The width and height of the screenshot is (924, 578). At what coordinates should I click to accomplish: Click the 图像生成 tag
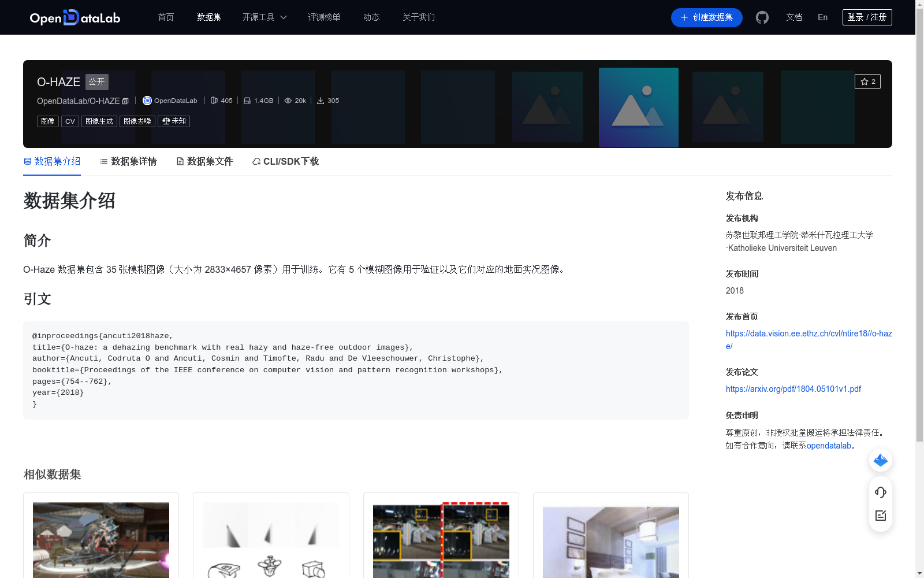99,121
